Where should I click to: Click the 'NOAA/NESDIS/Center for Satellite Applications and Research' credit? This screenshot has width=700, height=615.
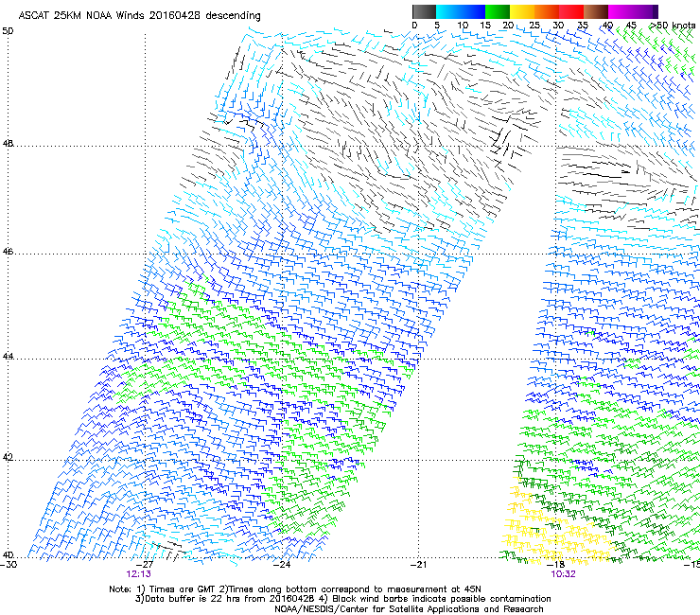pyautogui.click(x=409, y=609)
